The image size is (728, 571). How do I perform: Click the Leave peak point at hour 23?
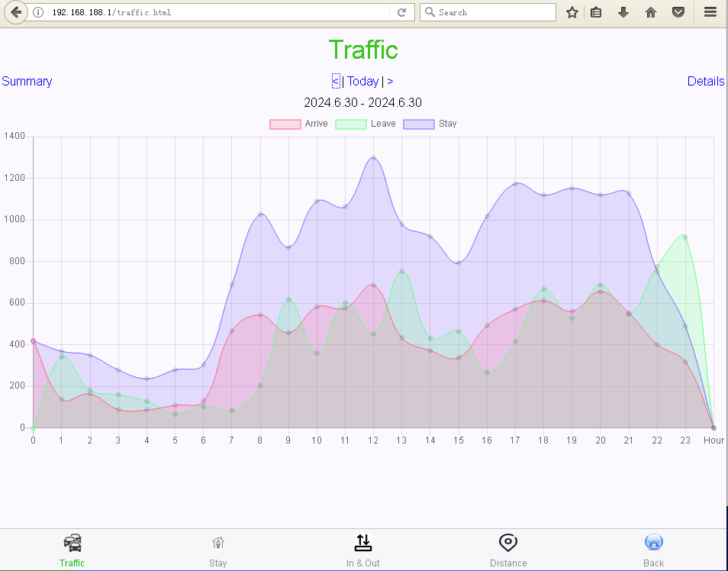point(685,237)
